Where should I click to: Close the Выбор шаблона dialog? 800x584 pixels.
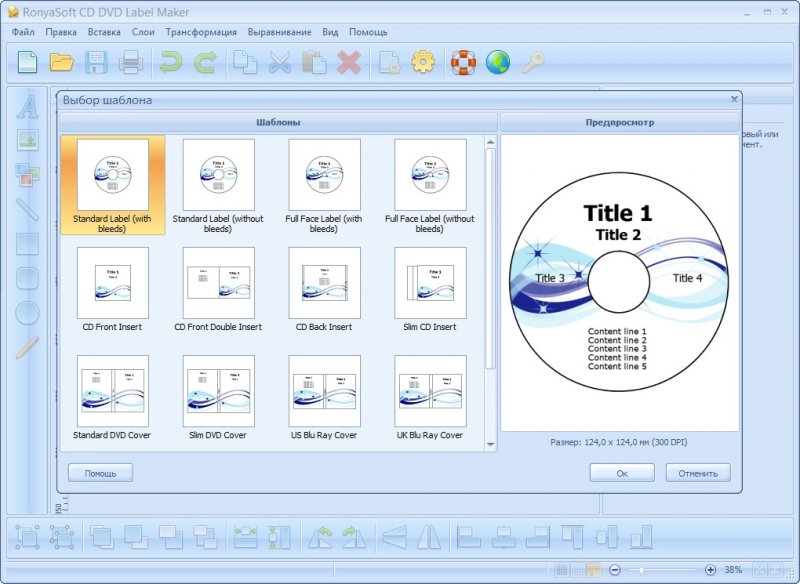(734, 99)
